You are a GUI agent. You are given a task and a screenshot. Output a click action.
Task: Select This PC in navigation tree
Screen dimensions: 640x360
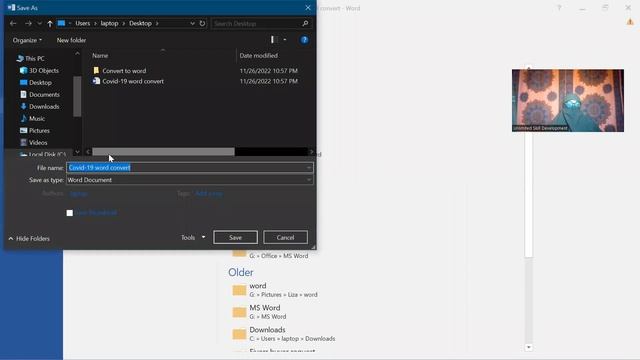coord(35,58)
